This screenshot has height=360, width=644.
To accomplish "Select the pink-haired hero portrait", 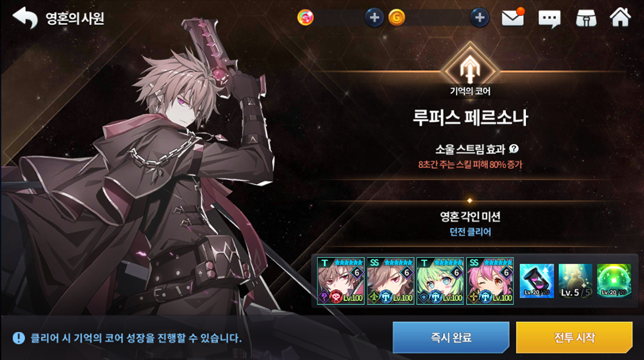I will (x=490, y=281).
